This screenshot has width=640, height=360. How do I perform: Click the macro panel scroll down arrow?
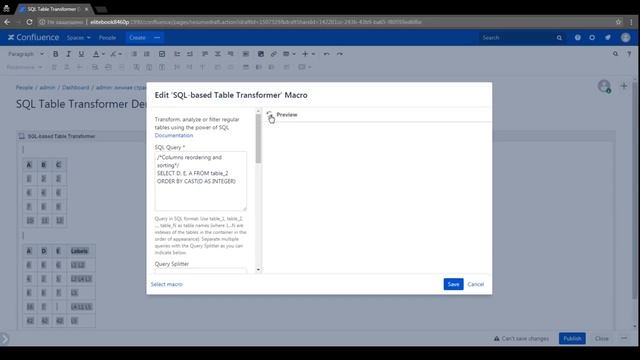[258, 270]
